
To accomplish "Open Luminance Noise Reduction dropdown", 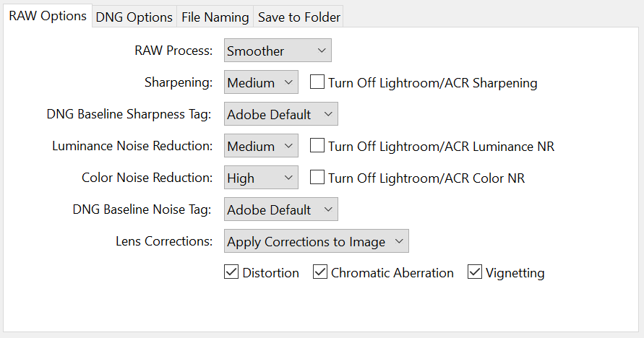I will [260, 147].
